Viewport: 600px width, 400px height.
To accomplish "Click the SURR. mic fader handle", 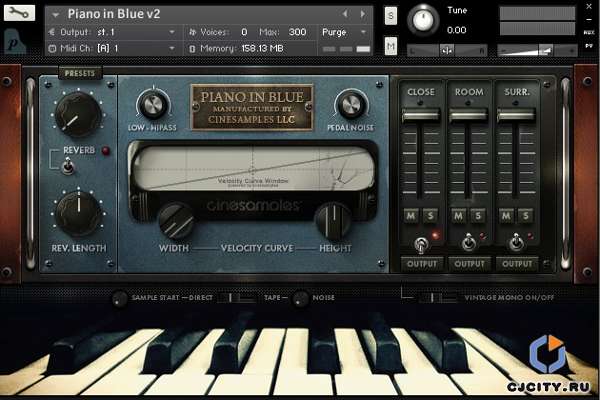I will [x=516, y=115].
